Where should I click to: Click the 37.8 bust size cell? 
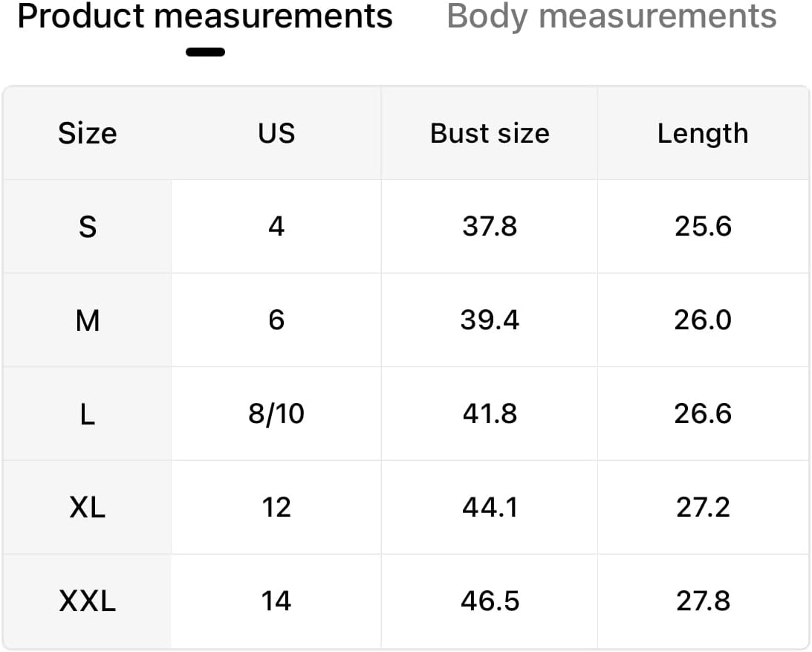coord(490,227)
